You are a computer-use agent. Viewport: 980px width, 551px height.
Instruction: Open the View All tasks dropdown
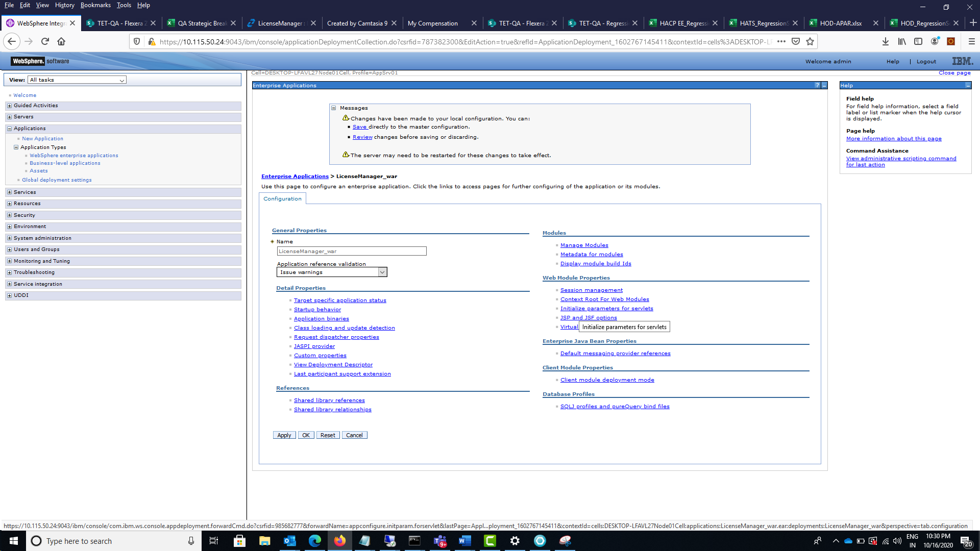click(x=77, y=80)
